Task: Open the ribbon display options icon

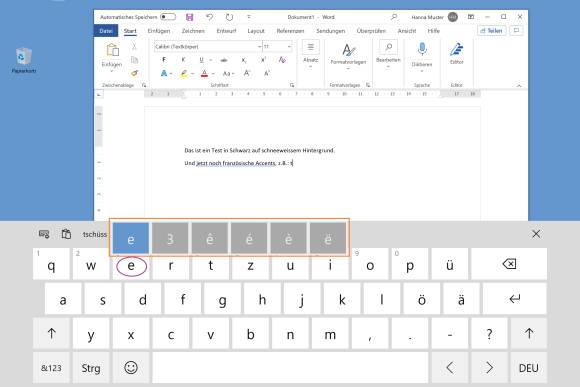Action: click(x=471, y=17)
